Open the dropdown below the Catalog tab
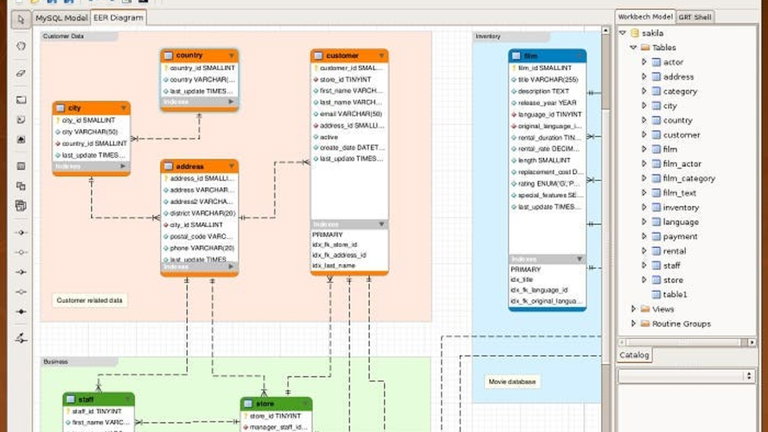Image resolution: width=768 pixels, height=432 pixels. 686,376
